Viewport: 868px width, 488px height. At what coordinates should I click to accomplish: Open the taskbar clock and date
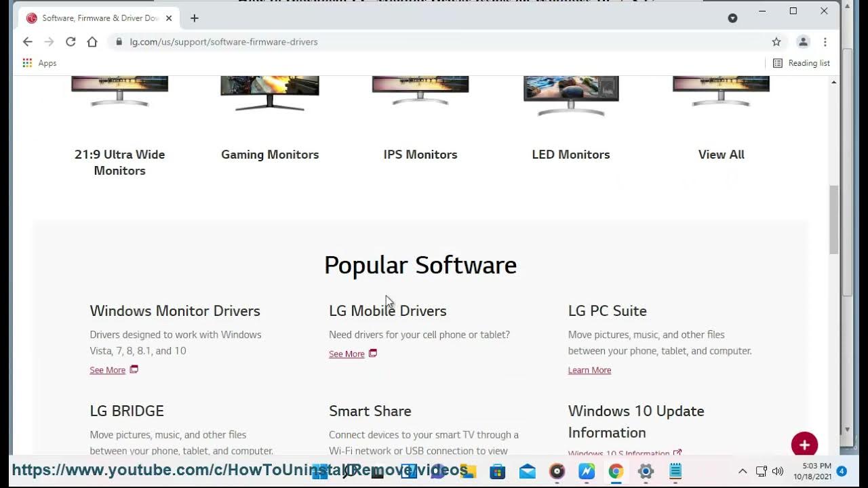click(812, 471)
